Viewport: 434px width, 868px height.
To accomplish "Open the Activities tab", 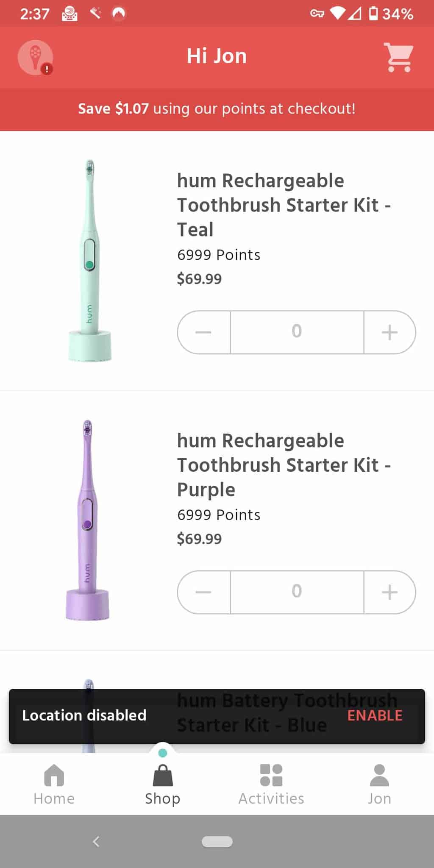I will [271, 784].
